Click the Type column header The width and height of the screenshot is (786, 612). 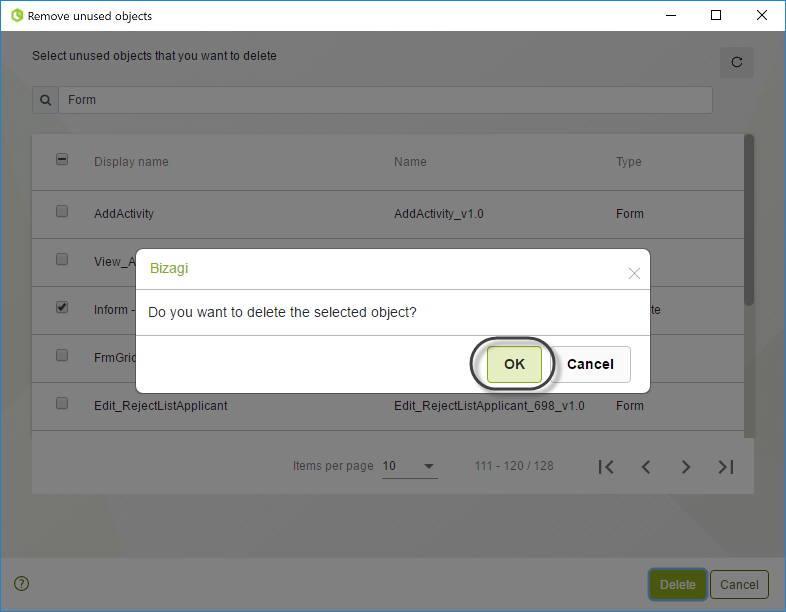pyautogui.click(x=629, y=162)
